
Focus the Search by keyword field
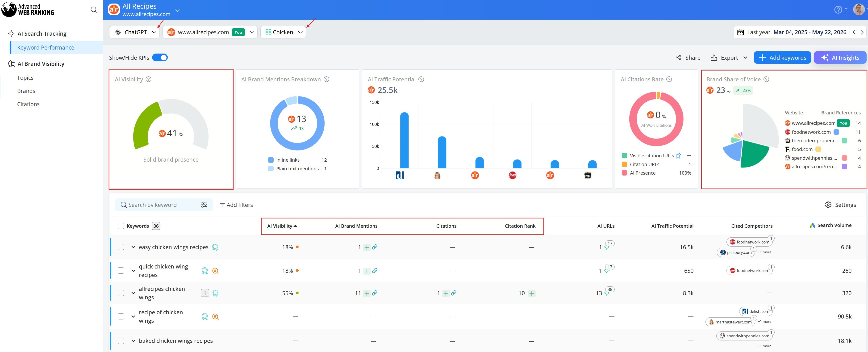164,205
